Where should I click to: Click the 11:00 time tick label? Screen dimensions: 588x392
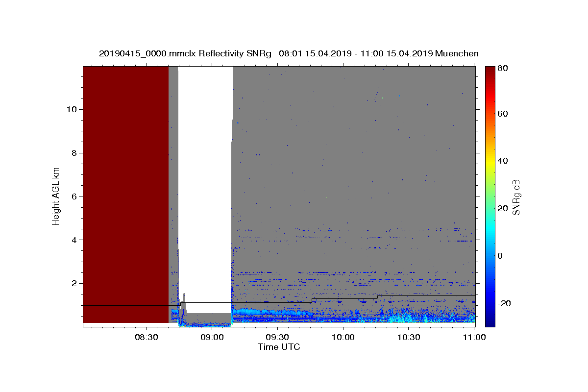474,338
